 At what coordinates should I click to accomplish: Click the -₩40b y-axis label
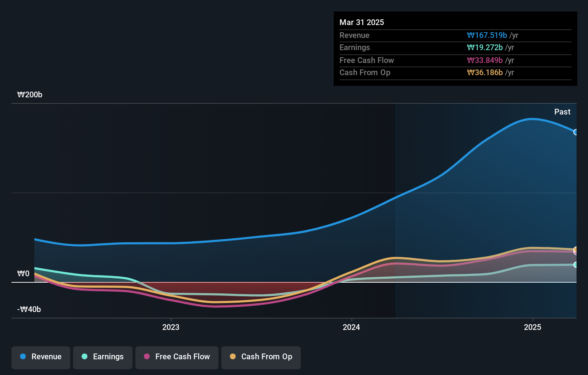click(29, 309)
